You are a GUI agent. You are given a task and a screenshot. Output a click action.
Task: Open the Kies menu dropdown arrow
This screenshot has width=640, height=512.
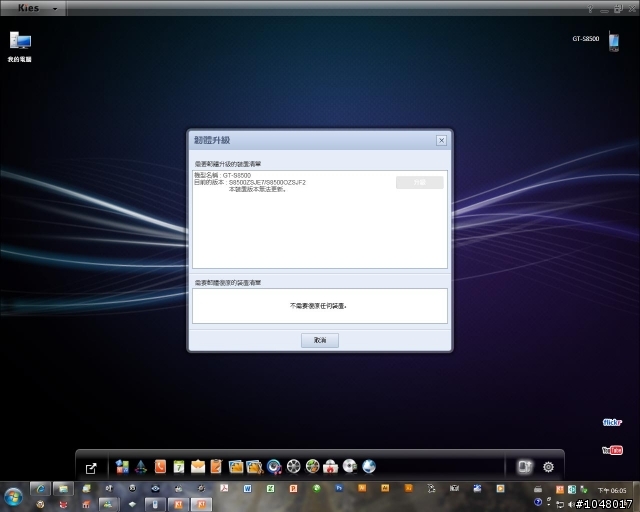pyautogui.click(x=55, y=8)
